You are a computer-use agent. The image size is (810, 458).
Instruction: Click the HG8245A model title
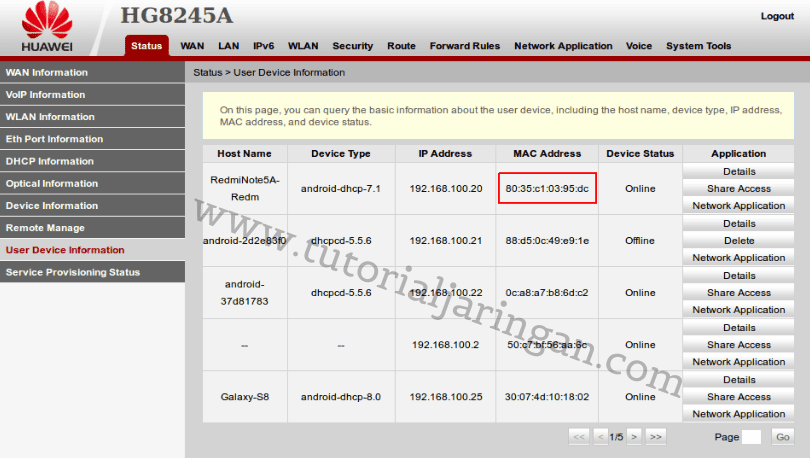pyautogui.click(x=177, y=15)
